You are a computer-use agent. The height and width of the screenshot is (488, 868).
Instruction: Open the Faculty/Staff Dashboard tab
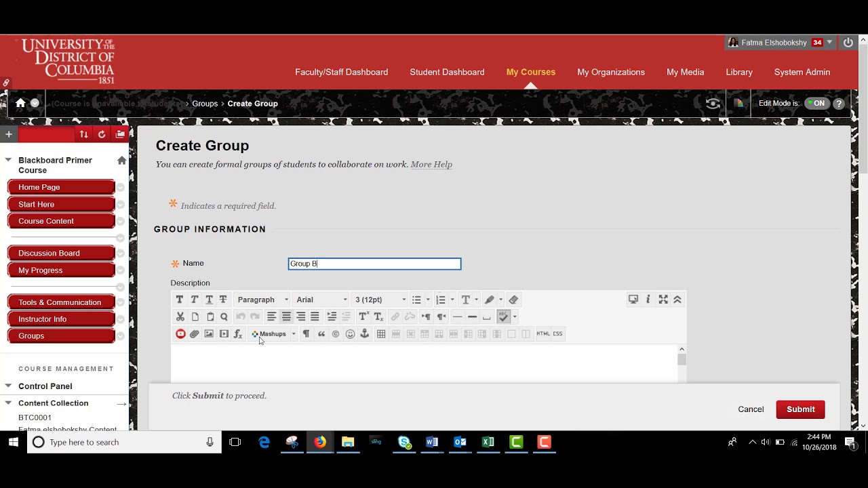pos(341,72)
